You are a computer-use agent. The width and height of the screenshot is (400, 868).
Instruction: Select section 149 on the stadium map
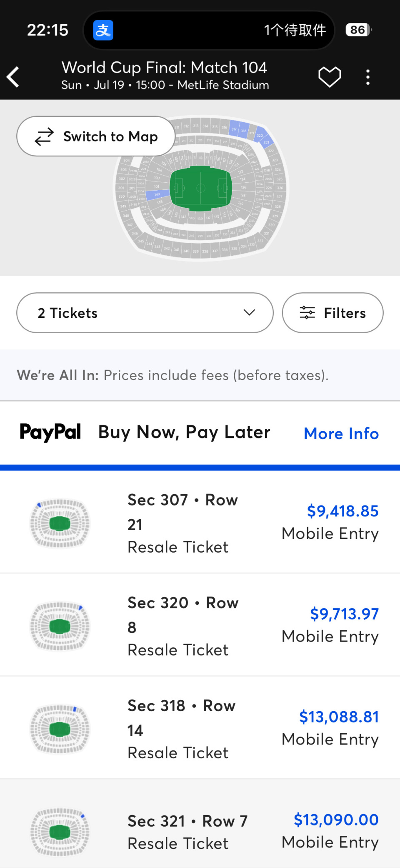tap(157, 194)
